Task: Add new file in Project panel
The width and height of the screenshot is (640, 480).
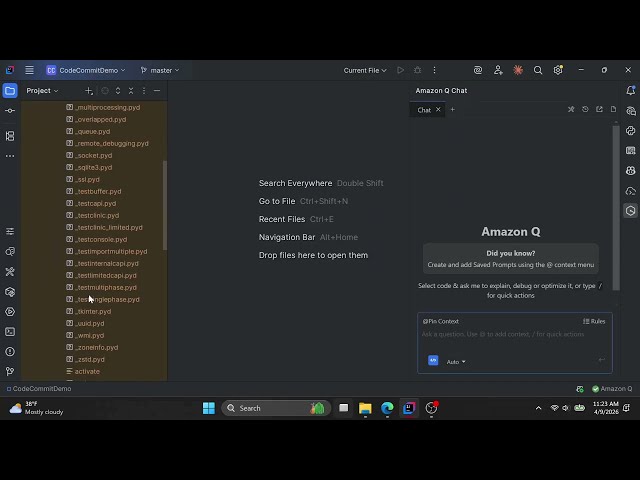Action: point(89,91)
